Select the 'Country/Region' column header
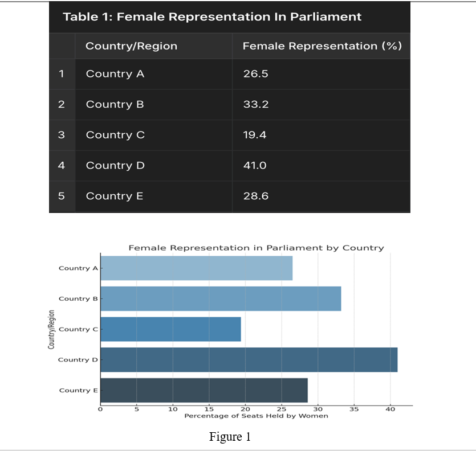 tap(131, 46)
